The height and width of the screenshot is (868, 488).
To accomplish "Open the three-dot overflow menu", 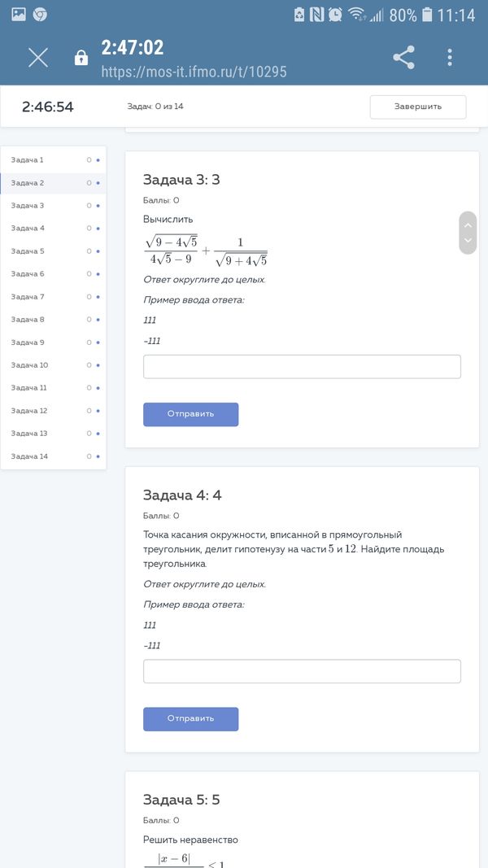I will (450, 57).
